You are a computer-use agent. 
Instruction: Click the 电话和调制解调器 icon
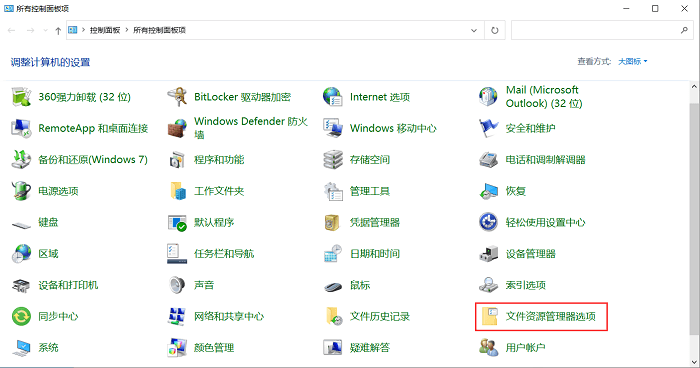coord(488,159)
